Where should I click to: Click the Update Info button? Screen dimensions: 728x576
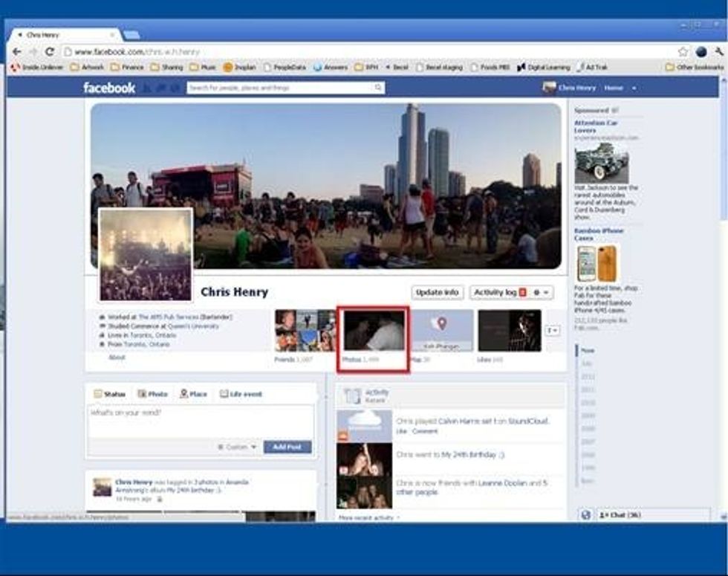(x=437, y=292)
